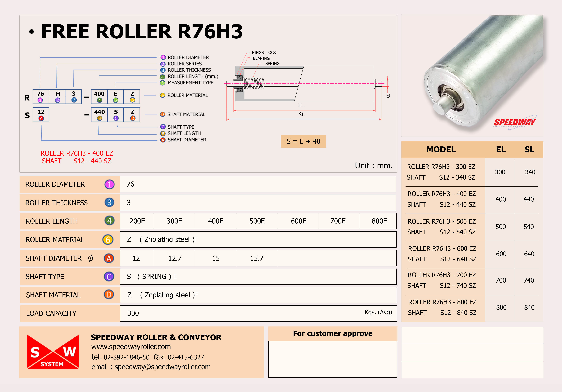562x392 pixels.
Task: Click legend circle B next to SHAFT LENGTH
Action: [x=163, y=134]
